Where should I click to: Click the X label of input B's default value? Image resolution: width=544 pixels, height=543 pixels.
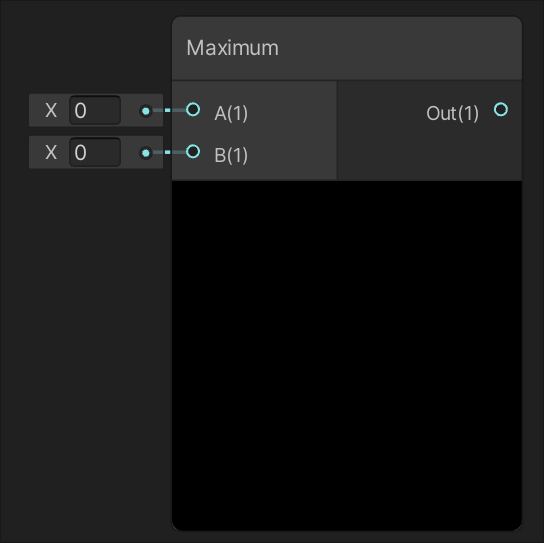(x=51, y=153)
